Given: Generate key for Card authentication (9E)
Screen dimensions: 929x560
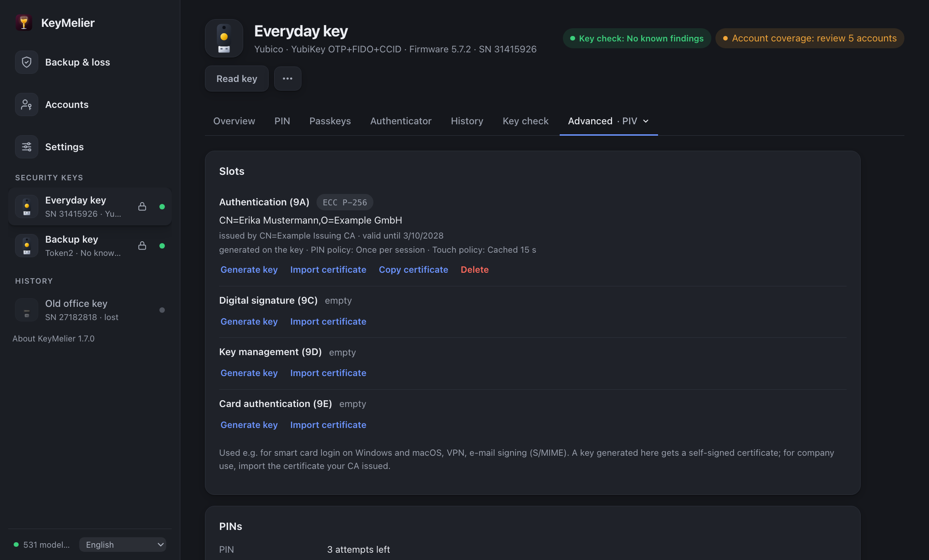Looking at the screenshot, I should 249,425.
